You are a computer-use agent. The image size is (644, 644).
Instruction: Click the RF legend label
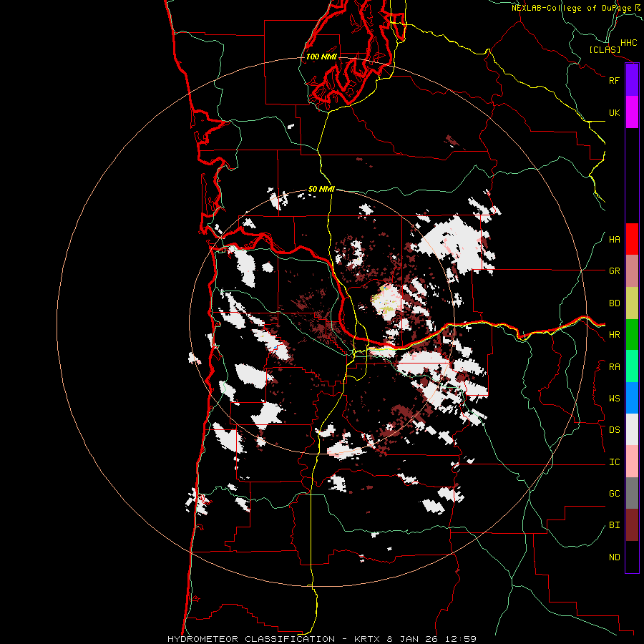point(614,80)
